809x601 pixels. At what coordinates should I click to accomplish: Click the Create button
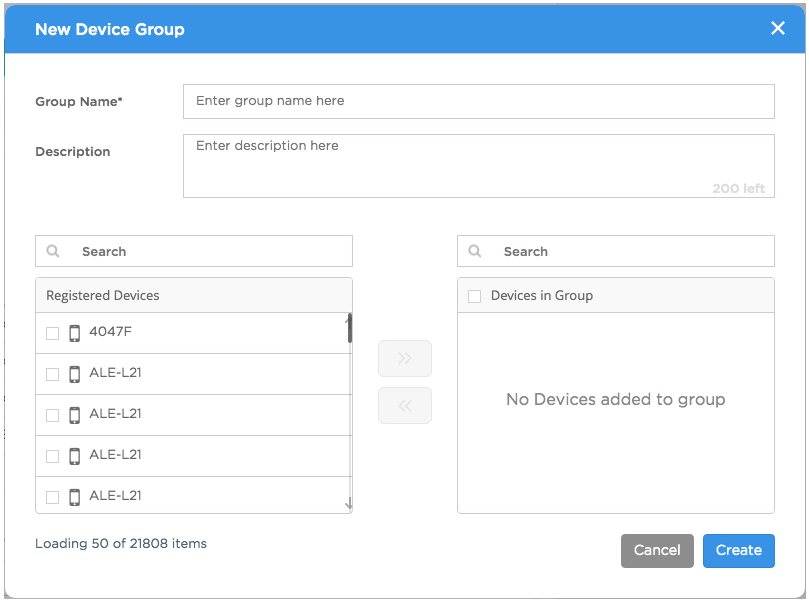(x=738, y=550)
